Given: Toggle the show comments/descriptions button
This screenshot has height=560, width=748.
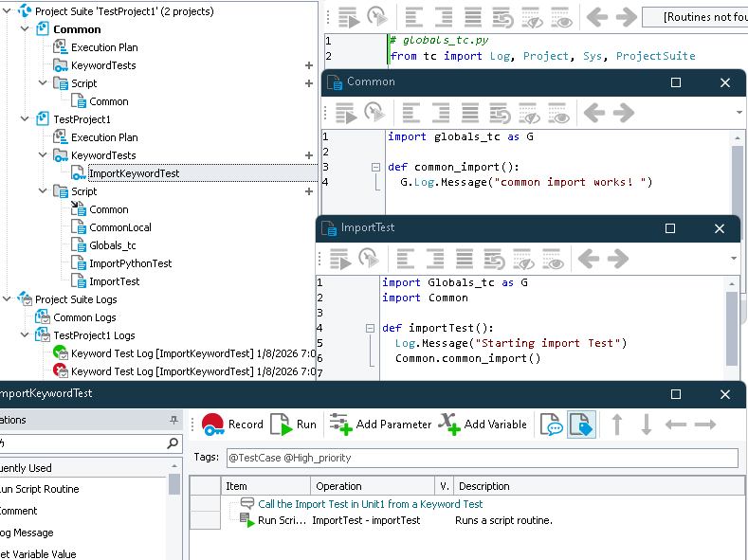Looking at the screenshot, I should 551,425.
